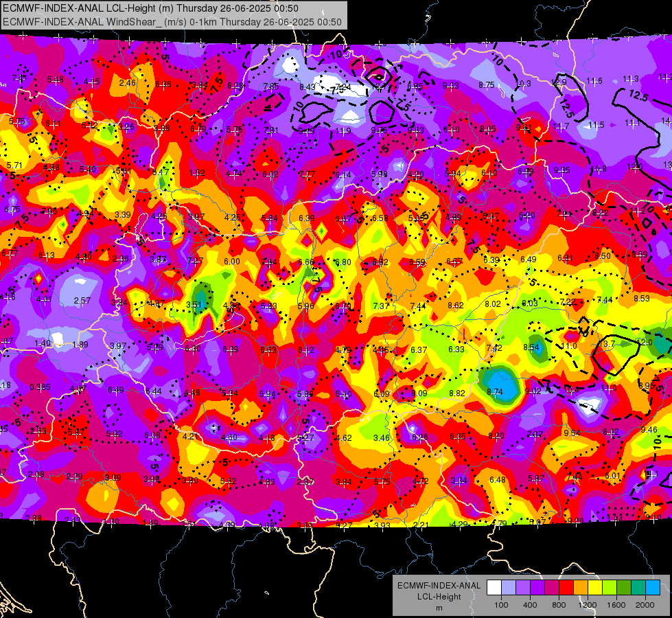Click the LCL-Height header line at top
The width and height of the screenshot is (672, 618).
[x=150, y=8]
